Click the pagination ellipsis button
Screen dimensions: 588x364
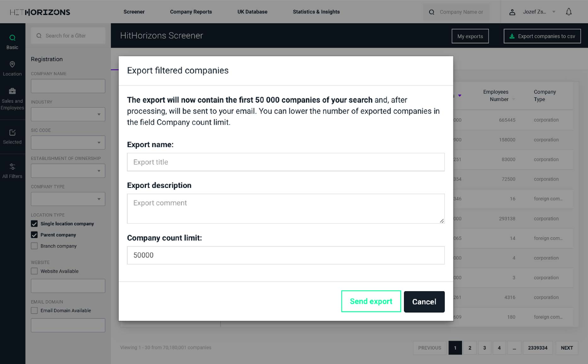point(514,348)
